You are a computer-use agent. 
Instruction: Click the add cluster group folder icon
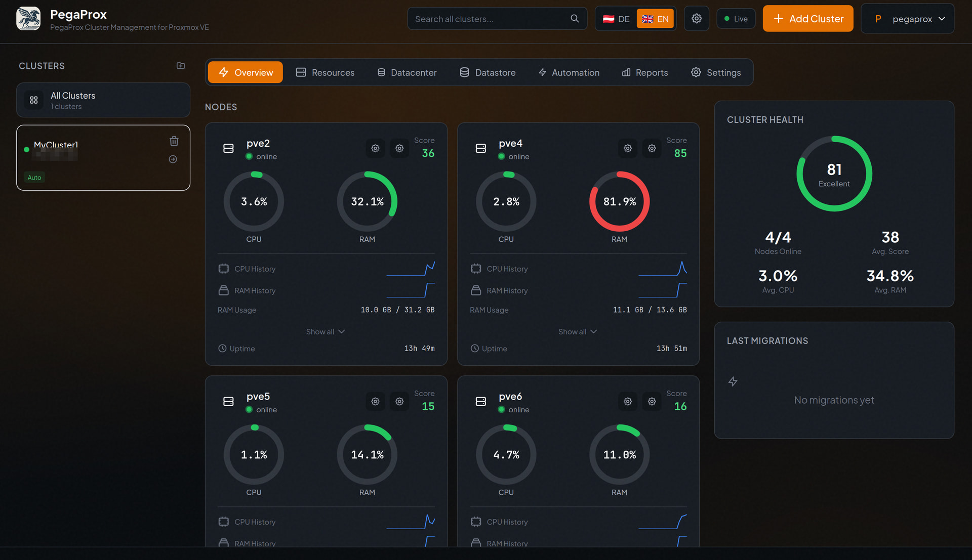[181, 66]
